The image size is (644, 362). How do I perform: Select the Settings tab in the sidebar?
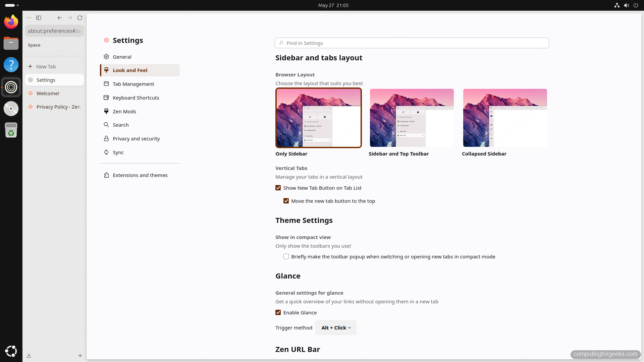point(54,80)
